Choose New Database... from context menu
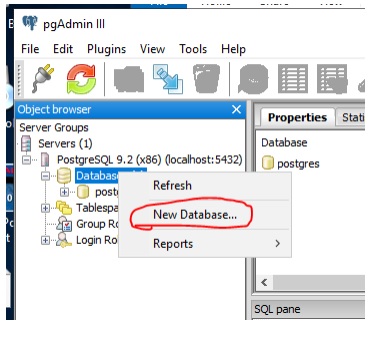Viewport: 391px width, 363px height. click(x=204, y=214)
